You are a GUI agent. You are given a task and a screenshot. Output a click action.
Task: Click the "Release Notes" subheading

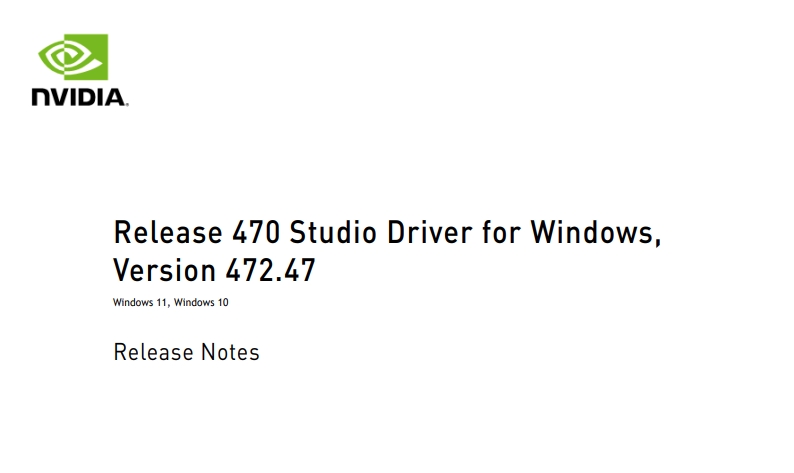tap(186, 352)
